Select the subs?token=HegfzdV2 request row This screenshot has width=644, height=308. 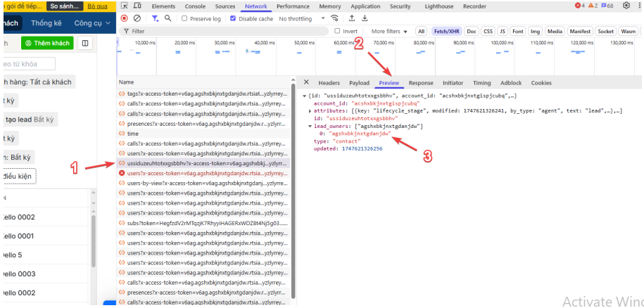(203, 223)
